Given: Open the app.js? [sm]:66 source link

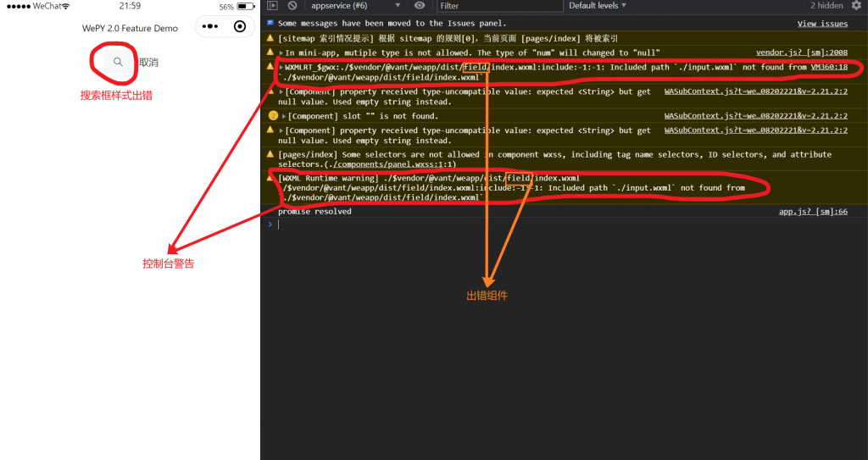Looking at the screenshot, I should [813, 212].
